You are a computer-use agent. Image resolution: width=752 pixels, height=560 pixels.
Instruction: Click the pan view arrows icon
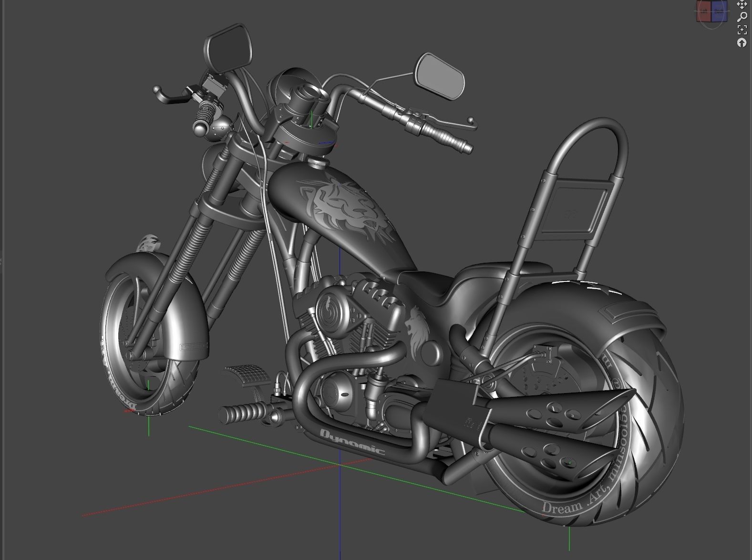point(742,5)
